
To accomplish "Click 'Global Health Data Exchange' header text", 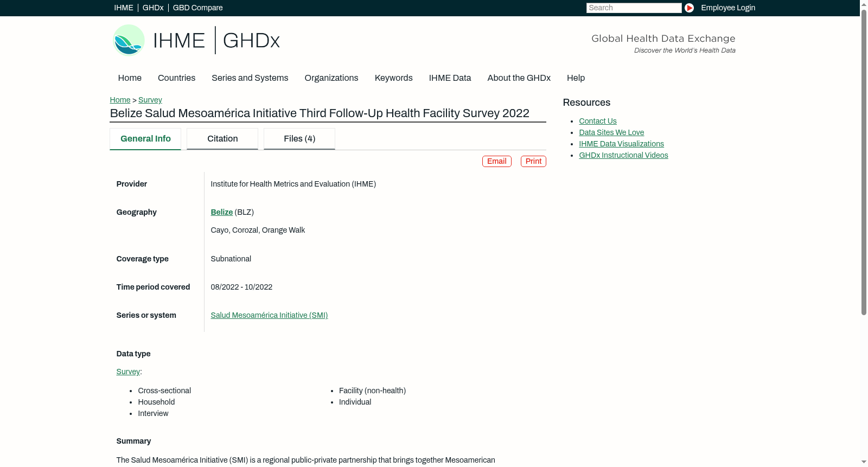I will click(663, 39).
